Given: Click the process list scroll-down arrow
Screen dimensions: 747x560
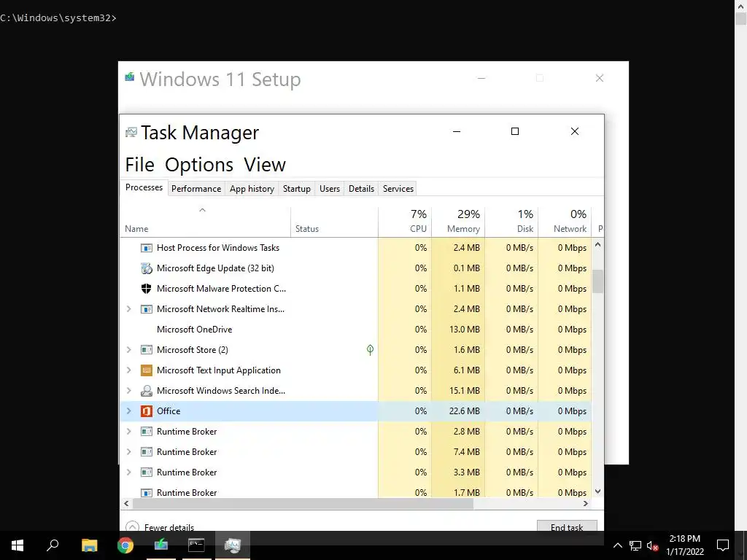Looking at the screenshot, I should 598,491.
